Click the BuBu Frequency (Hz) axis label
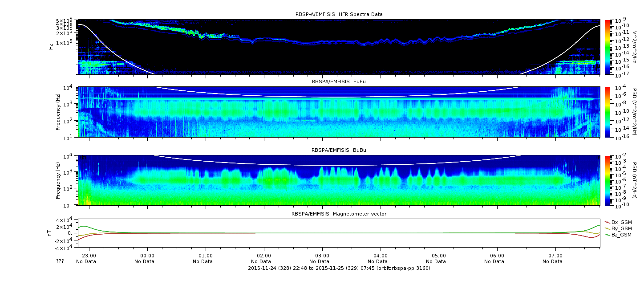Screen dimensions: 644x293 point(58,180)
